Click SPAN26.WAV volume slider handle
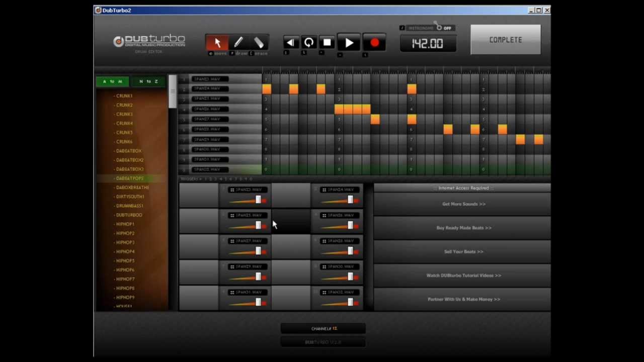Viewport: 644px width, 362px height. coord(350,226)
